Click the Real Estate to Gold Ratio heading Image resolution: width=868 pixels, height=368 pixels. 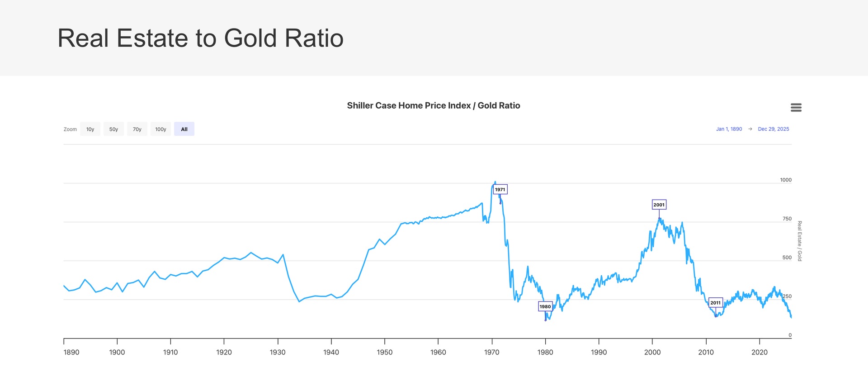200,38
